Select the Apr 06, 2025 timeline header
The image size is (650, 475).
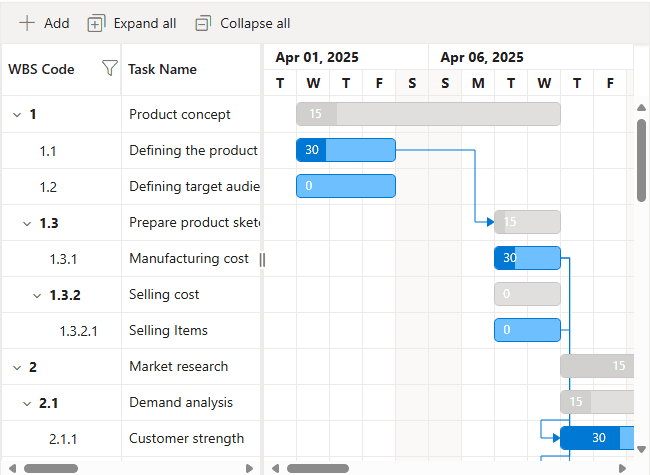click(482, 57)
